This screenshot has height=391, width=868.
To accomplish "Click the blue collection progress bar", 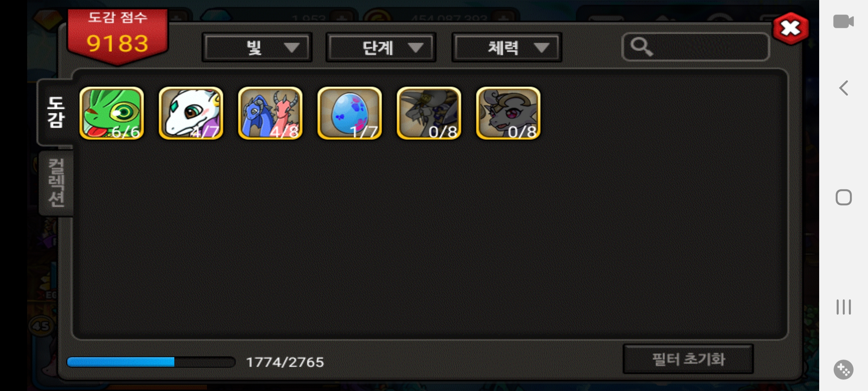I will coord(151,362).
